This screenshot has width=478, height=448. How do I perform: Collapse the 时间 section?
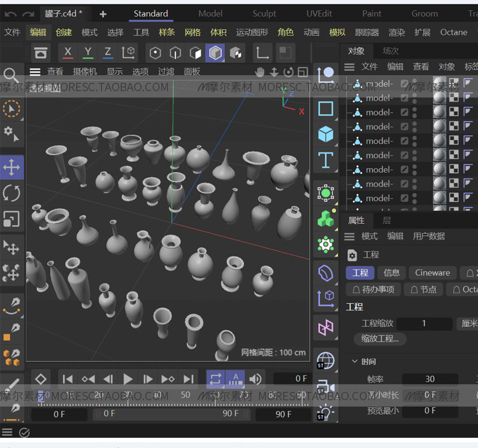click(x=354, y=361)
